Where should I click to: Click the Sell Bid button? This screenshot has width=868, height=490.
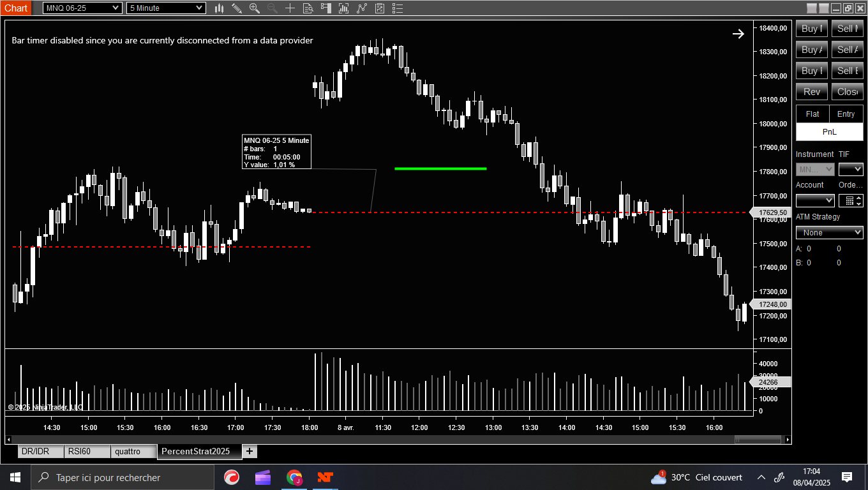point(848,71)
